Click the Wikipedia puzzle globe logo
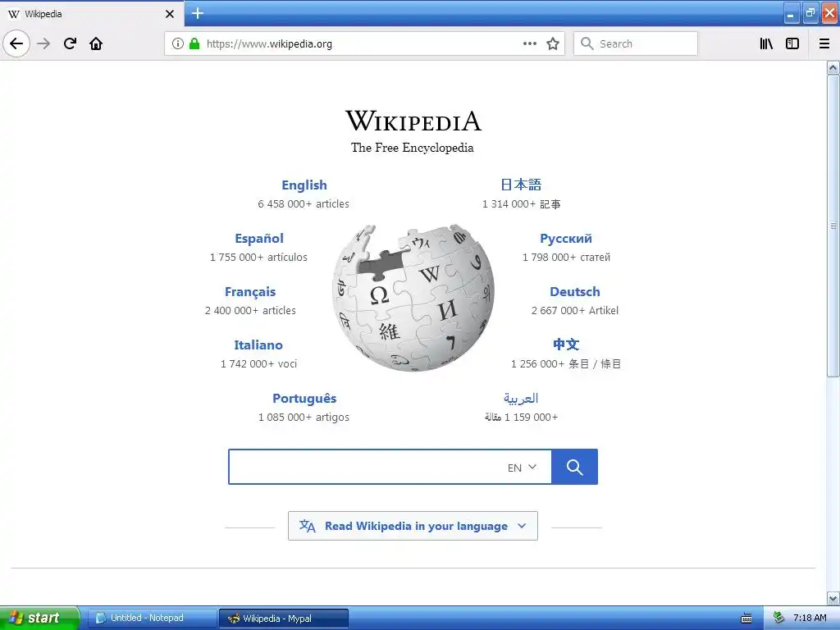Screen dimensions: 840x630 [x=413, y=298]
